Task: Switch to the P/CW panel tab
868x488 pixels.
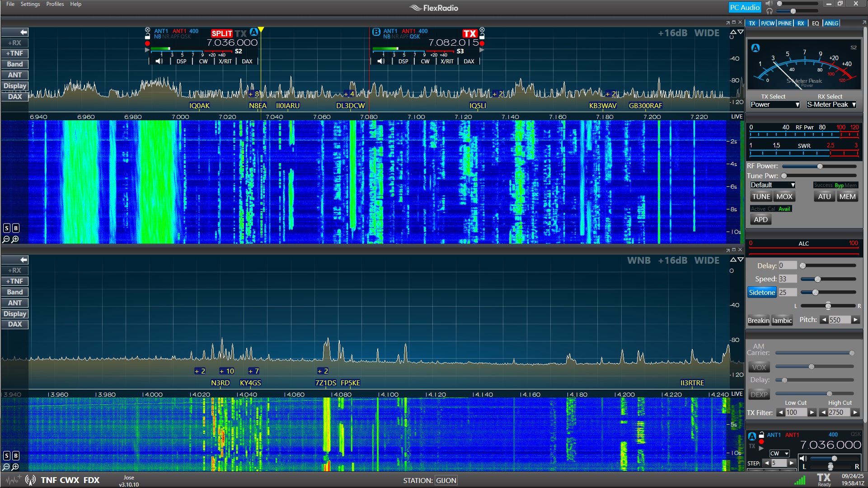Action: 767,23
